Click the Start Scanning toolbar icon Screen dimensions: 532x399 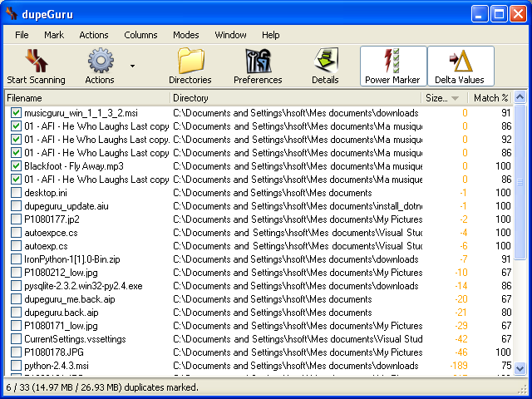pos(37,61)
